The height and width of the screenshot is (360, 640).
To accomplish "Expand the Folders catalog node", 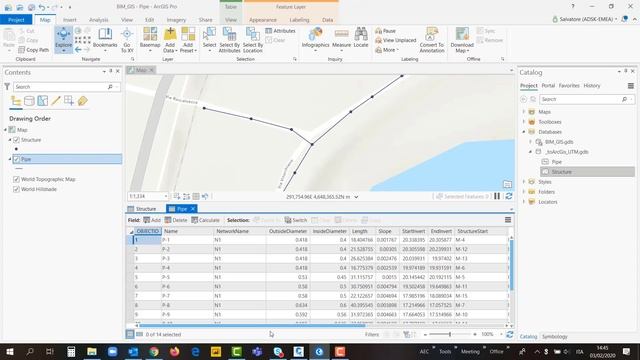I will 524,192.
